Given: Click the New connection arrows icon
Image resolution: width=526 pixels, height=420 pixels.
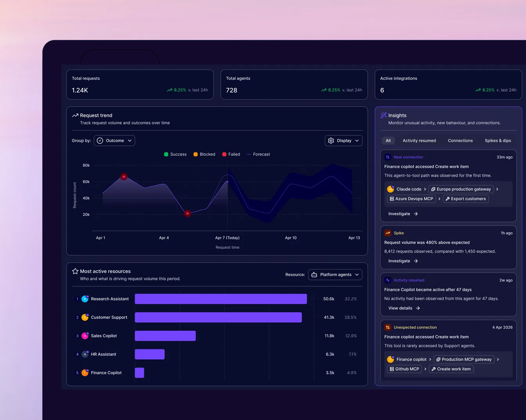Looking at the screenshot, I should click(388, 157).
